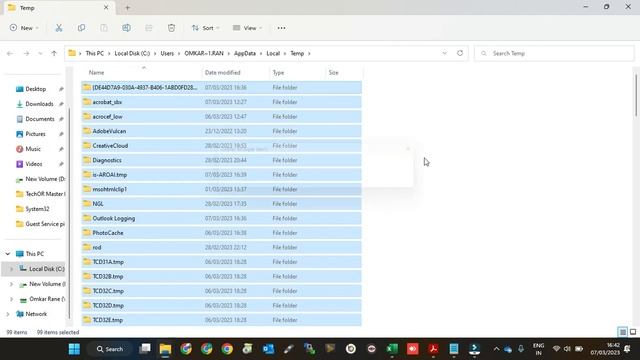Select the Outlook Logging folder
The image size is (640, 360).
[221, 218]
